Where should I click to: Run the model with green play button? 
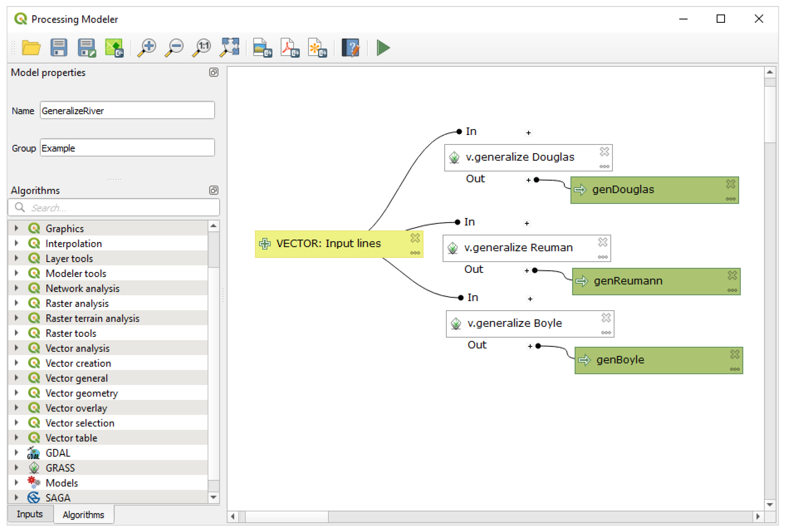click(x=383, y=48)
